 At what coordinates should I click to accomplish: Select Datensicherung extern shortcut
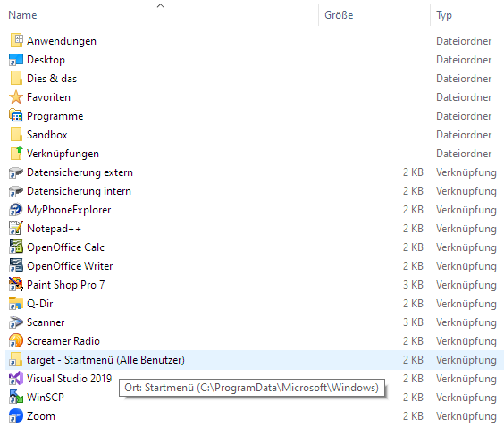80,172
